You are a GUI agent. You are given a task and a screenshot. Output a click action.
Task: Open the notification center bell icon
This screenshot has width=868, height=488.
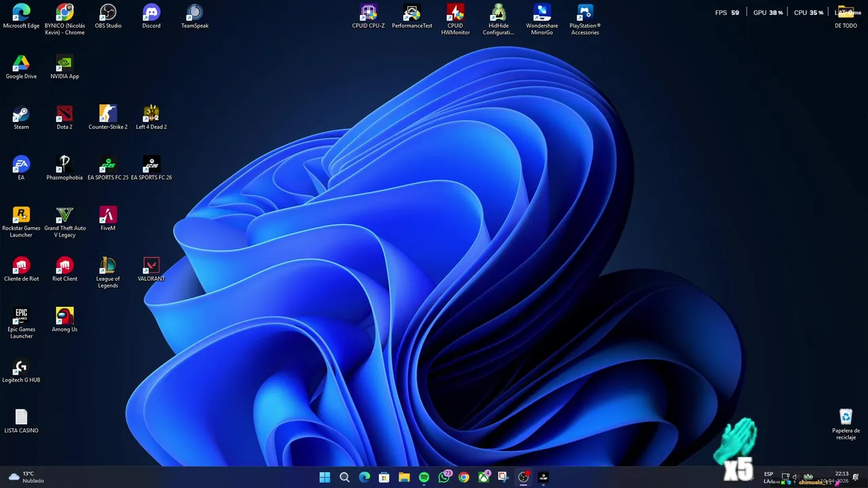click(x=856, y=477)
